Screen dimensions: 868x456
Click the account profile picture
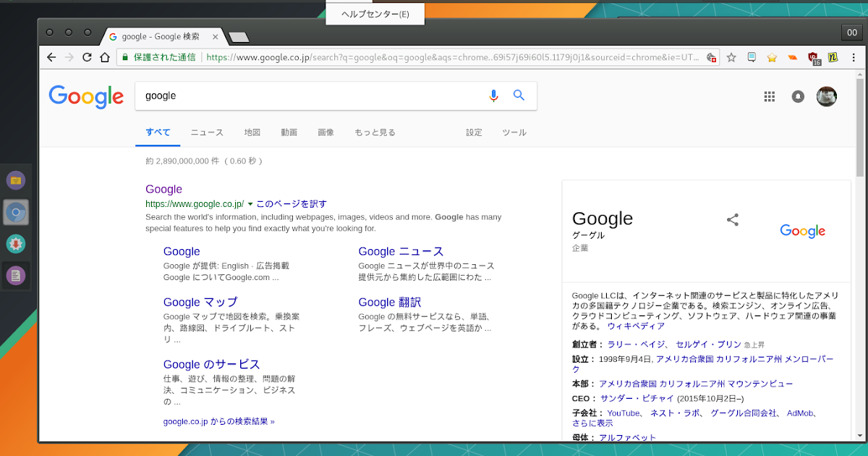pyautogui.click(x=827, y=96)
